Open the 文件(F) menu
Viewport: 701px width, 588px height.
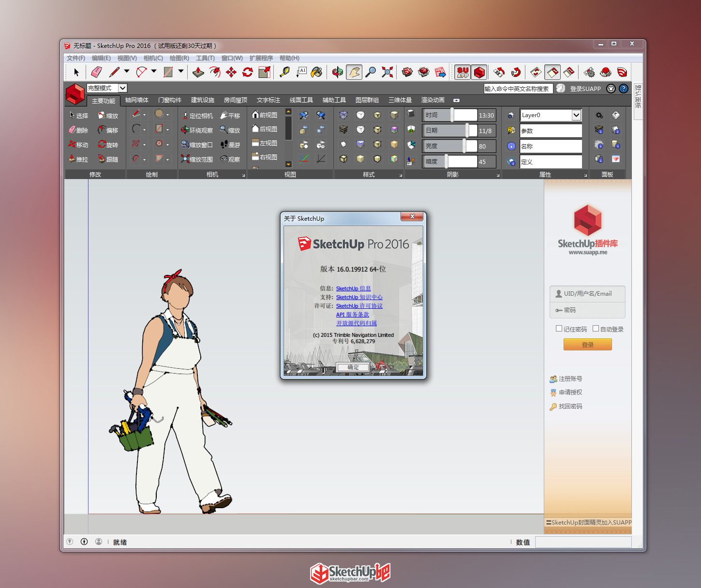[76, 58]
